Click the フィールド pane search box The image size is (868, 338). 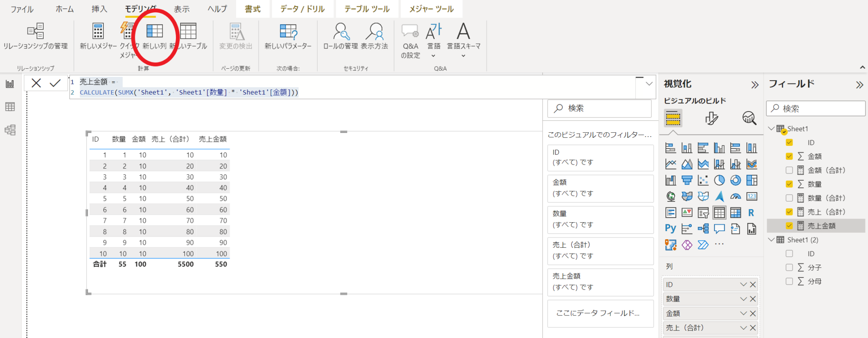pyautogui.click(x=816, y=109)
